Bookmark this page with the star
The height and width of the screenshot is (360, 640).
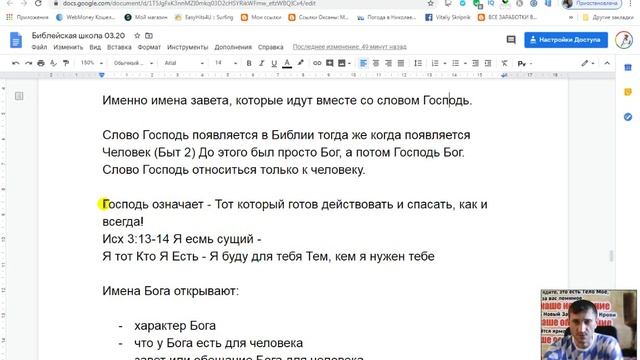tap(430, 3)
